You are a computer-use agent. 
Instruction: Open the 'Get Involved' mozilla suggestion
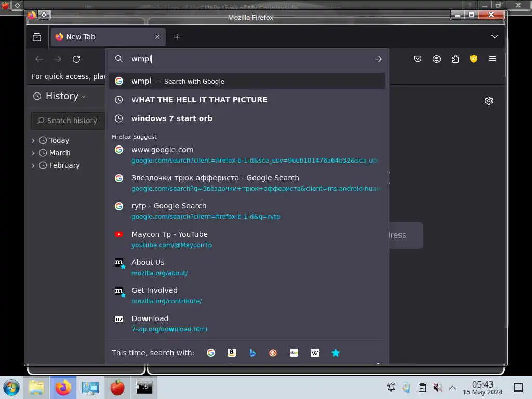coord(247,296)
